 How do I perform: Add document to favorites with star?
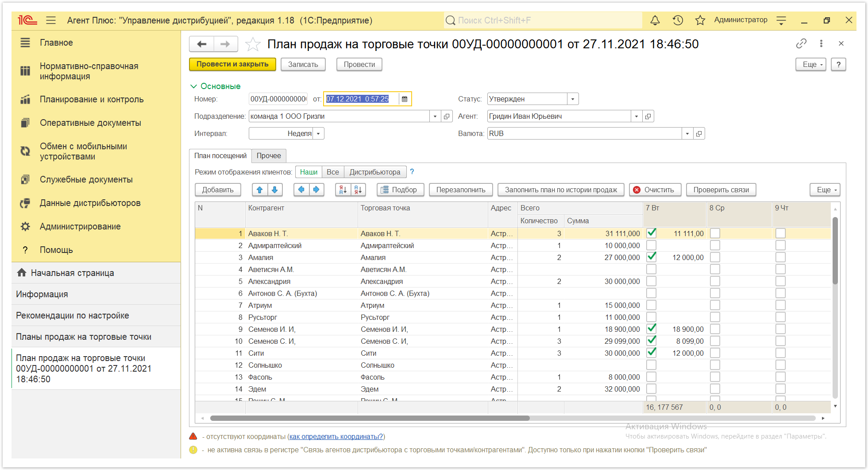(253, 44)
